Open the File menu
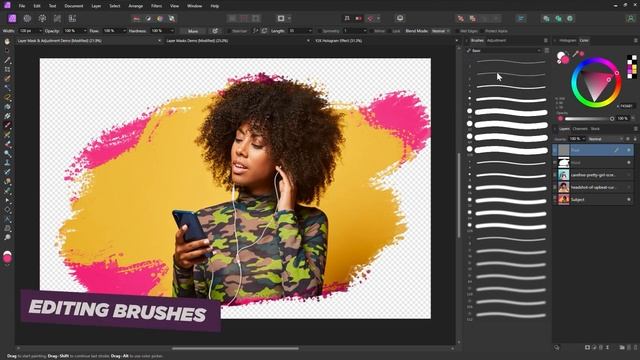The width and height of the screenshot is (640, 360). click(x=22, y=6)
